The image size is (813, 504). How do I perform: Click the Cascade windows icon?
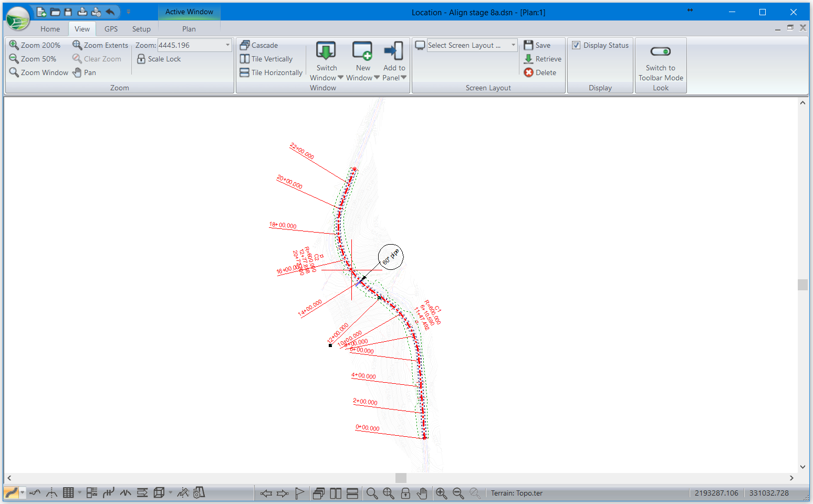tap(245, 45)
